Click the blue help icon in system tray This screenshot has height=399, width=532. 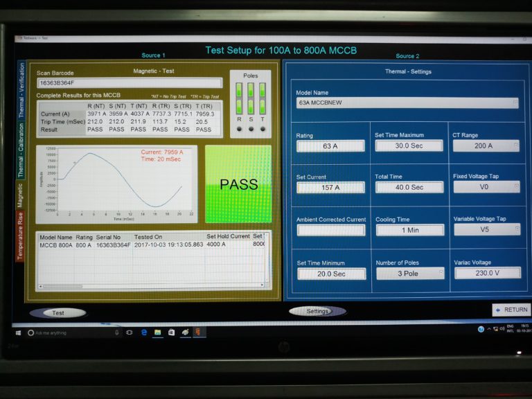click(x=481, y=329)
